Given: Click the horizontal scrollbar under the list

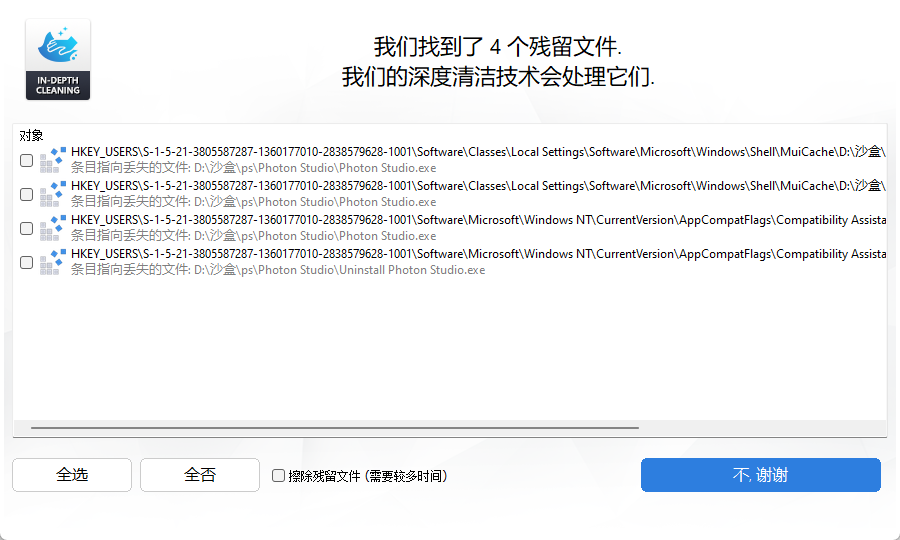Looking at the screenshot, I should [x=335, y=428].
